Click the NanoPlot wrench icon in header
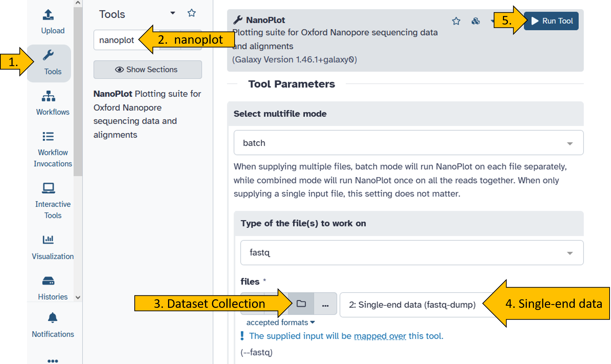Screen dimensions: 611x364 tap(237, 20)
